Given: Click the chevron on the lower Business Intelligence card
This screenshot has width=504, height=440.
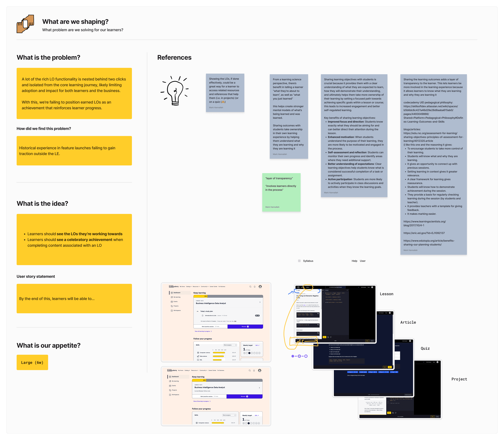Looking at the screenshot, I should point(259,388).
